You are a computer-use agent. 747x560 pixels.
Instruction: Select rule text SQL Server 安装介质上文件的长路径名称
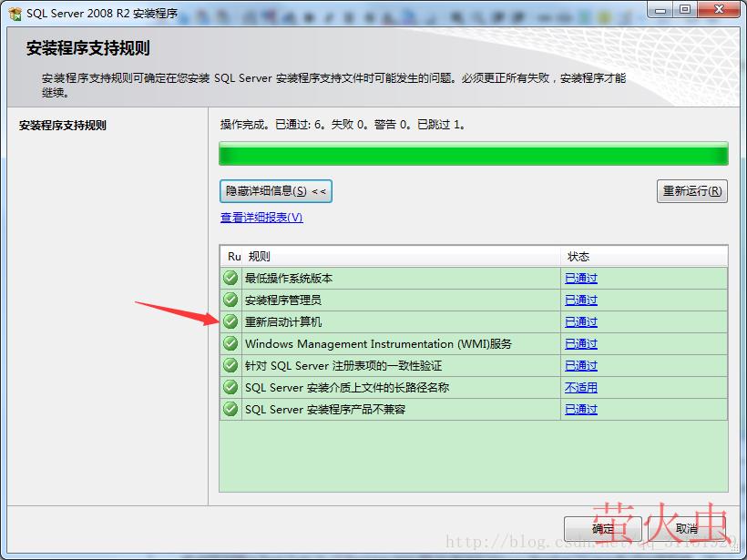click(347, 388)
